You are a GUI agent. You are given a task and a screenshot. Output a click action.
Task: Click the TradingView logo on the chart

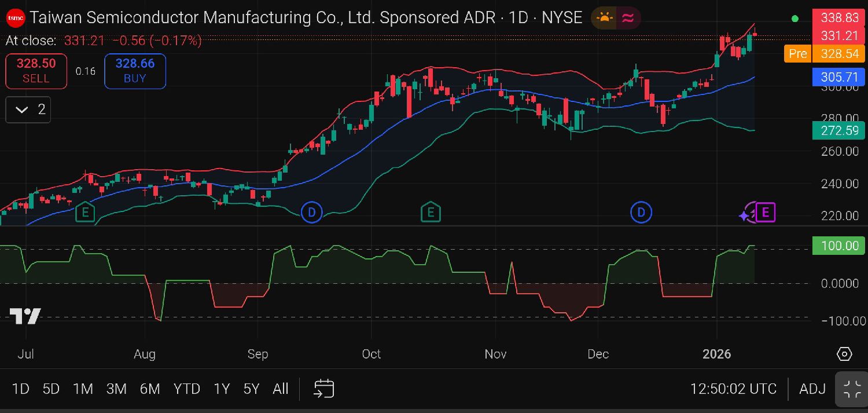click(25, 316)
